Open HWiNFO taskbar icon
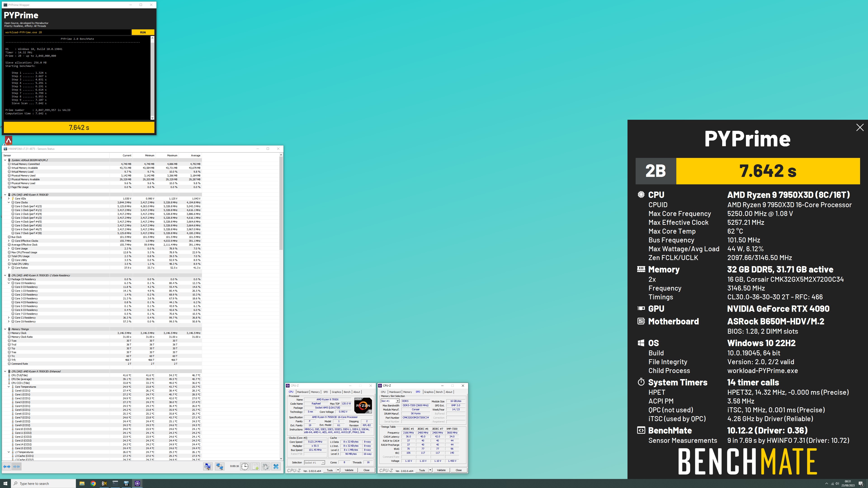 click(126, 483)
